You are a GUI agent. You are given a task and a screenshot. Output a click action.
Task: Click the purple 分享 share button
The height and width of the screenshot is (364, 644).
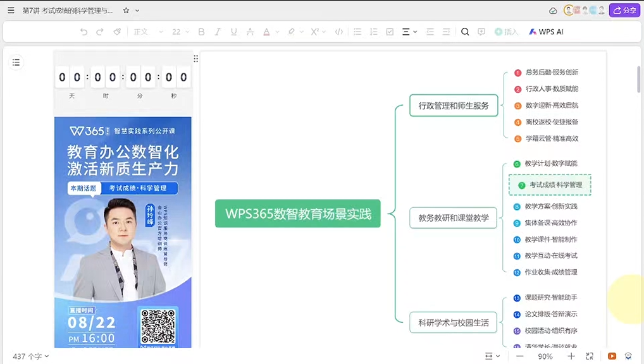[x=624, y=11]
